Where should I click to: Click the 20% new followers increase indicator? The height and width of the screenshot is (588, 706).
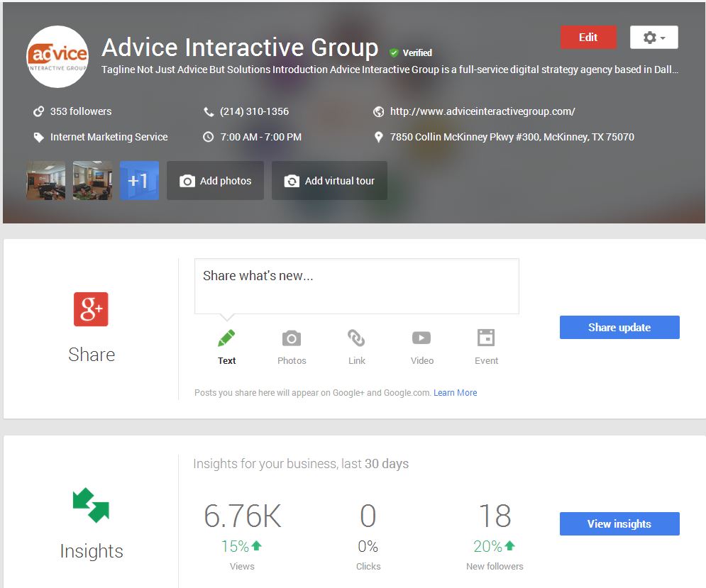point(495,546)
